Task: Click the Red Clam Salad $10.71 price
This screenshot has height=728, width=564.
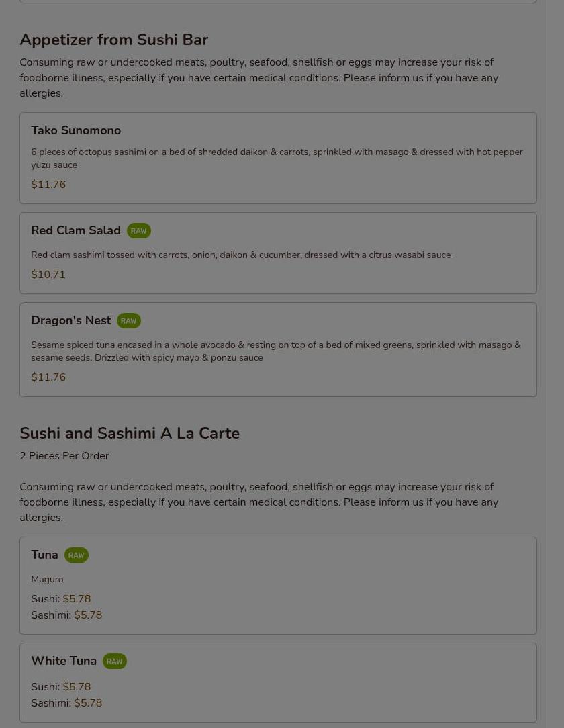Action: pyautogui.click(x=48, y=275)
